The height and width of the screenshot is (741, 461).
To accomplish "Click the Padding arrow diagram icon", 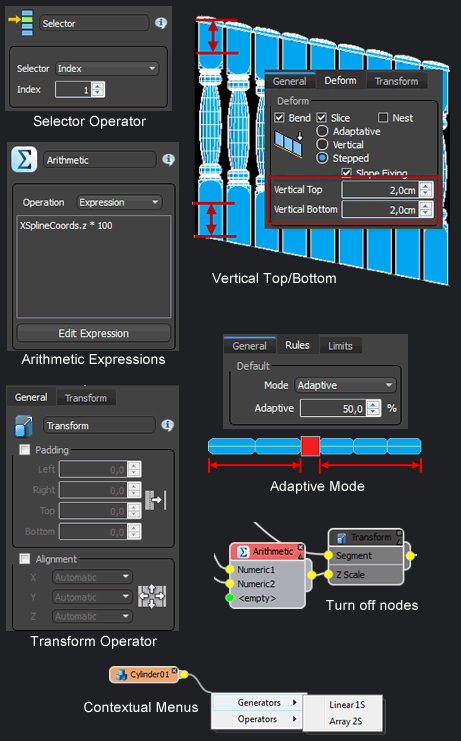I will [x=156, y=500].
